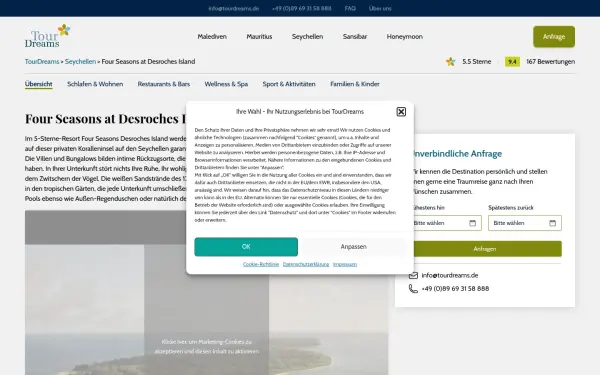Open the Datenschutzerklärung link
600x375 pixels.
306,264
